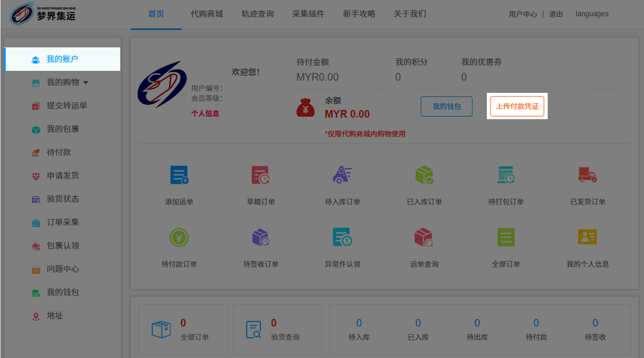Screen dimensions: 644x358
Task: Click the 梦界集运 logo in header
Action: pyautogui.click(x=43, y=14)
